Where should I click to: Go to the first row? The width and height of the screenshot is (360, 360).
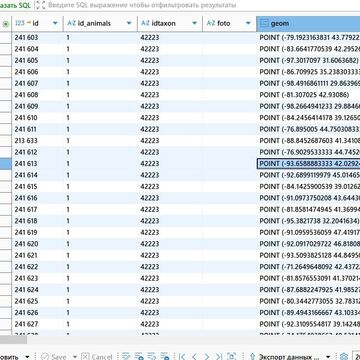point(182,356)
